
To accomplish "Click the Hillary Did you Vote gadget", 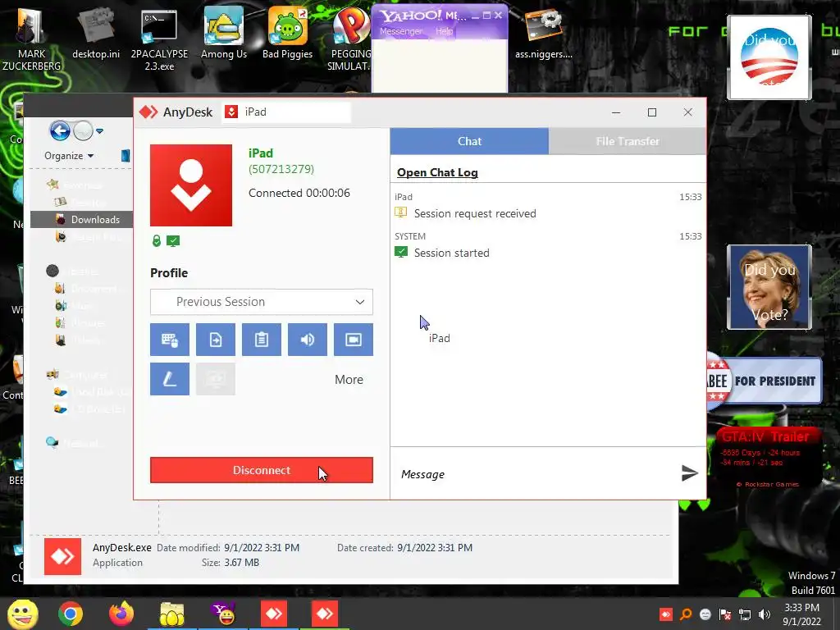I will click(x=769, y=287).
